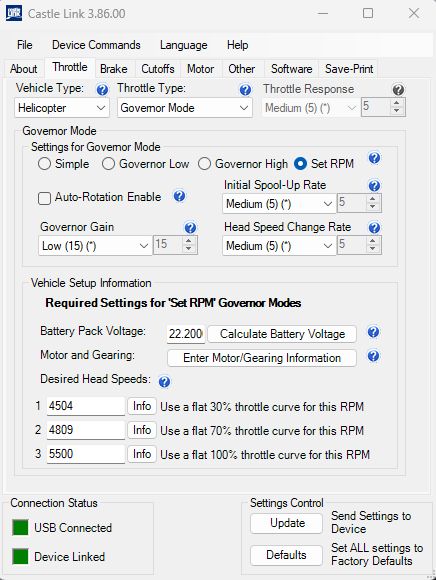436x580 pixels.
Task: Click the Calculate Battery Voltage button
Action: (282, 334)
